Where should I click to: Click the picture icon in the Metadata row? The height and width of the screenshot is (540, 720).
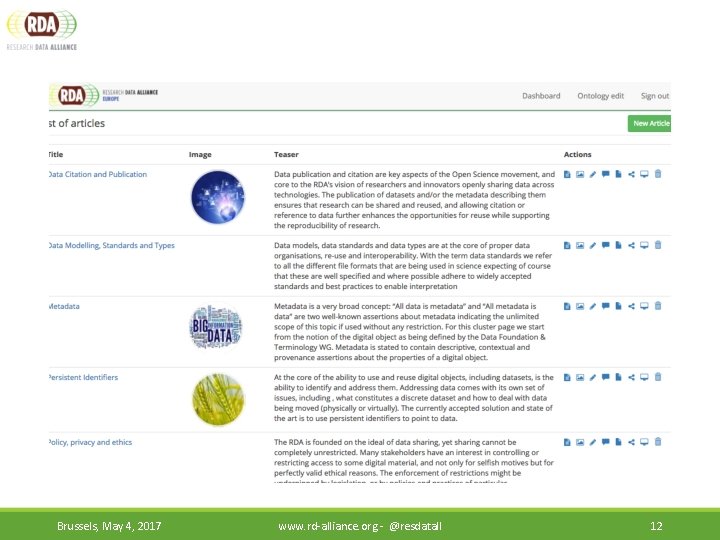click(580, 306)
